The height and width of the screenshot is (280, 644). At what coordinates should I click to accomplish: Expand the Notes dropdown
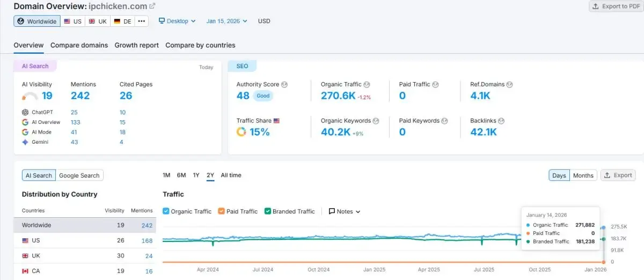click(x=345, y=211)
